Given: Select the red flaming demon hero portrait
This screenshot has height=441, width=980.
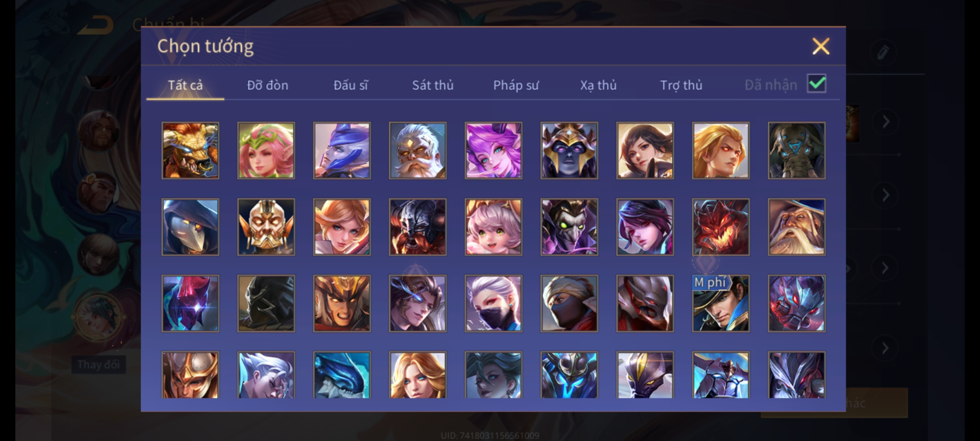Looking at the screenshot, I should (721, 227).
